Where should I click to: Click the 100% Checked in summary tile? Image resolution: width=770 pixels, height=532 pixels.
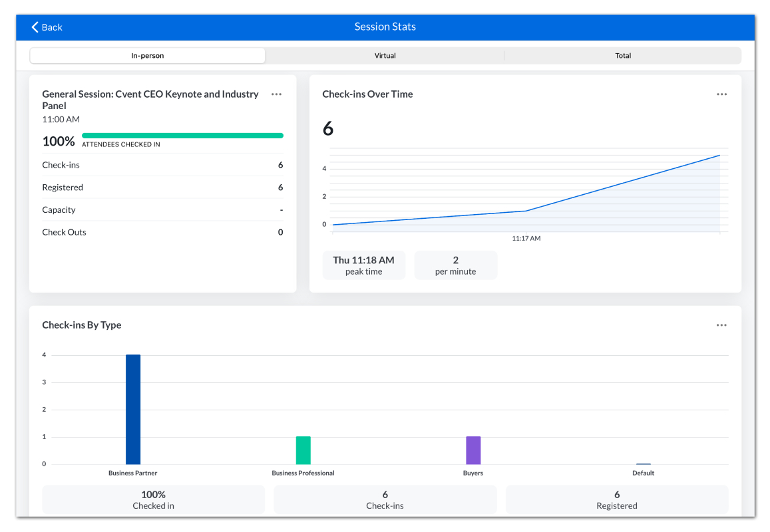pyautogui.click(x=153, y=499)
